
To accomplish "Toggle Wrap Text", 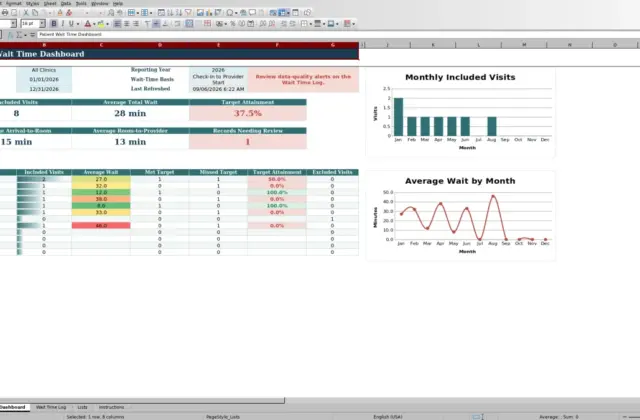I will [x=177, y=24].
